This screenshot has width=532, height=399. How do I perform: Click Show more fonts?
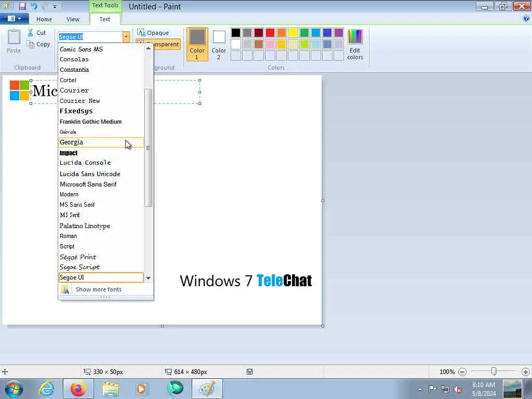coord(105,289)
